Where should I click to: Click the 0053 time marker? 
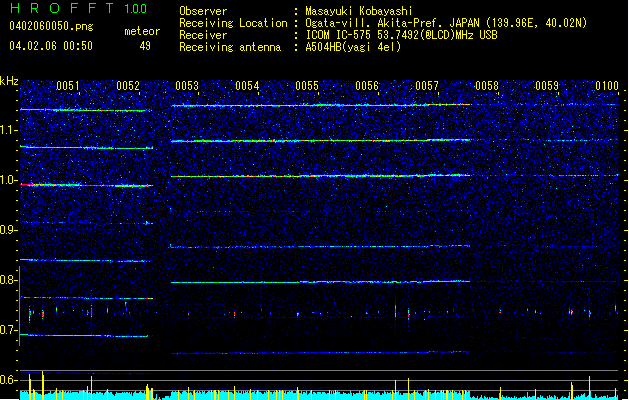[187, 86]
